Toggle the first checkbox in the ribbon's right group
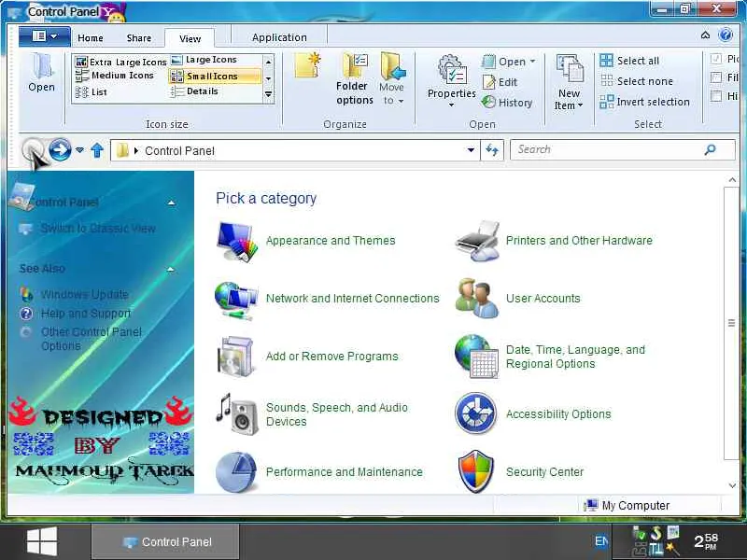Screen dimensions: 747x560 (715, 59)
